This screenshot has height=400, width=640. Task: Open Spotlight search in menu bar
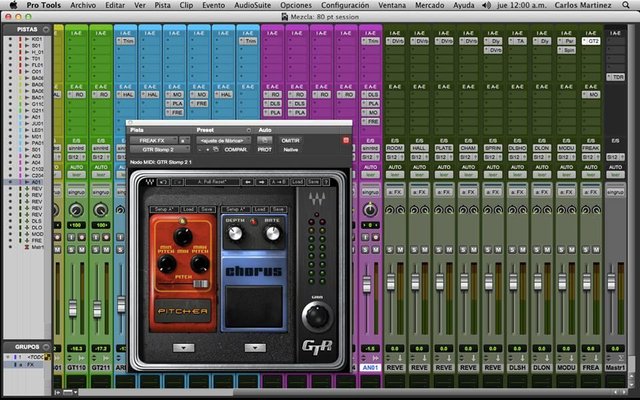(626, 5)
